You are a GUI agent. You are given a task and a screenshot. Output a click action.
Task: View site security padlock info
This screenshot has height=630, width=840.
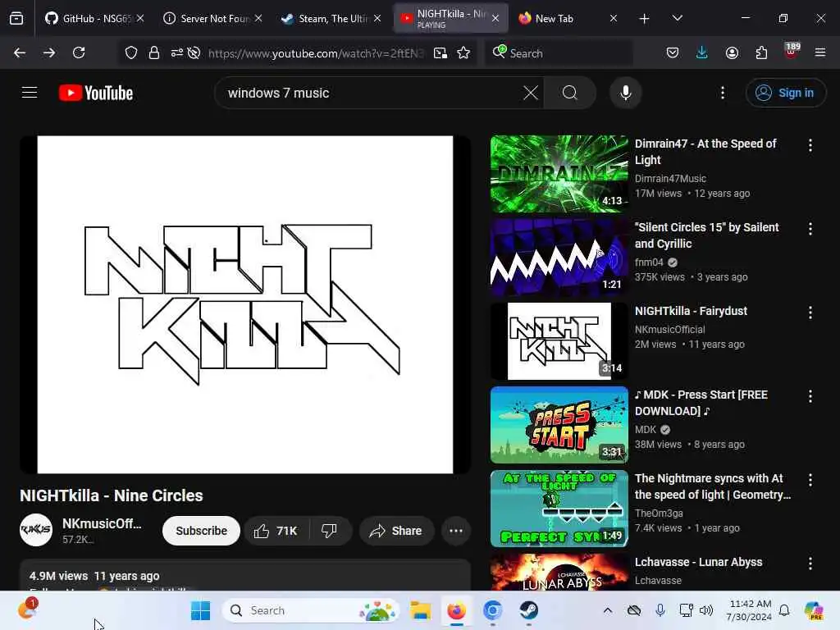pos(154,52)
